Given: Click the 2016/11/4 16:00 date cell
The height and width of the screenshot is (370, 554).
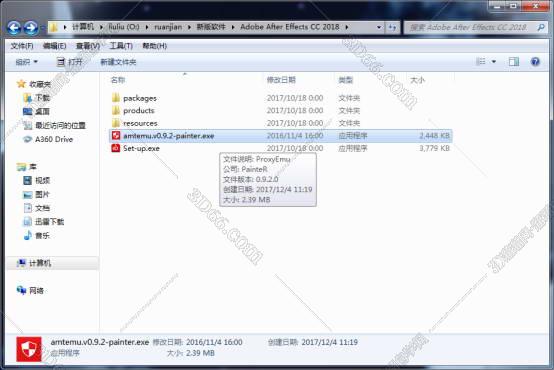Looking at the screenshot, I should click(x=295, y=136).
